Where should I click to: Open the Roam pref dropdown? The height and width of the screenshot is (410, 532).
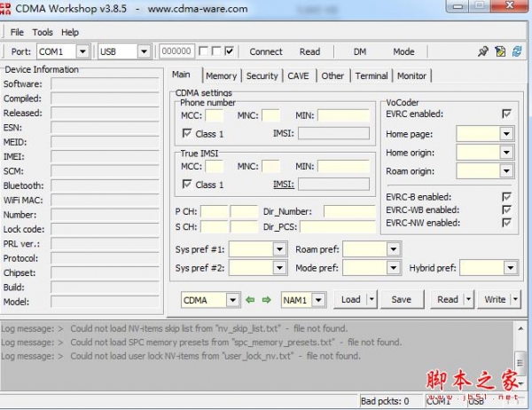394,249
